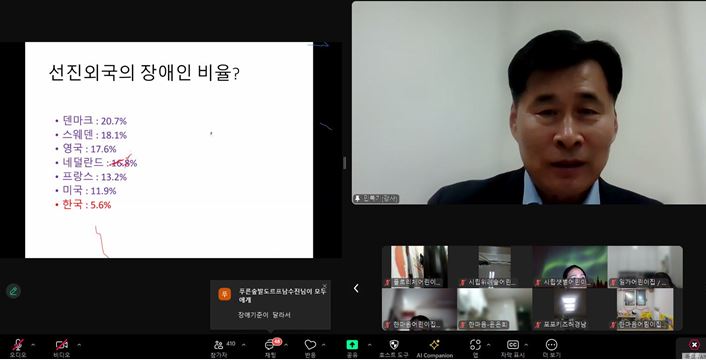Expand video options arrow

pos(79,345)
